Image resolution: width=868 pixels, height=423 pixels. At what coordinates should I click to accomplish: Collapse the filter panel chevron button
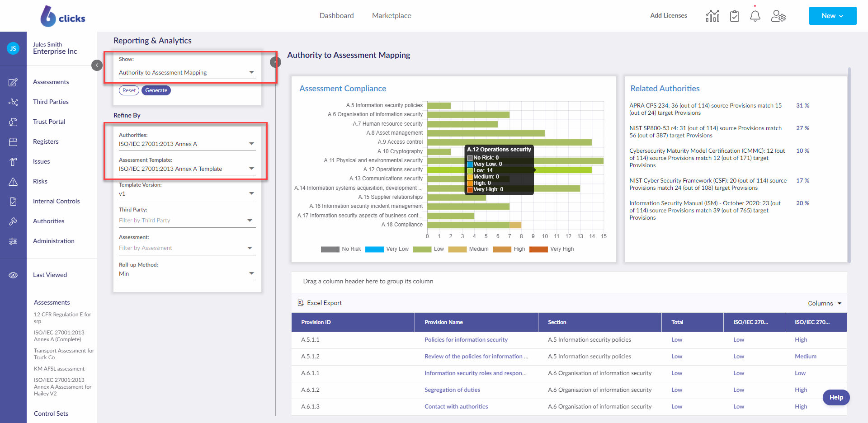pyautogui.click(x=275, y=62)
